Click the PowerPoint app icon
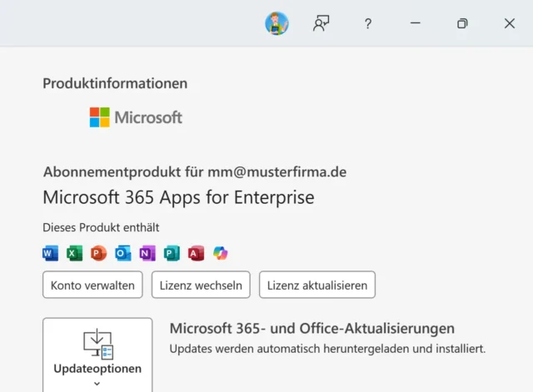The image size is (533, 392). [x=98, y=253]
